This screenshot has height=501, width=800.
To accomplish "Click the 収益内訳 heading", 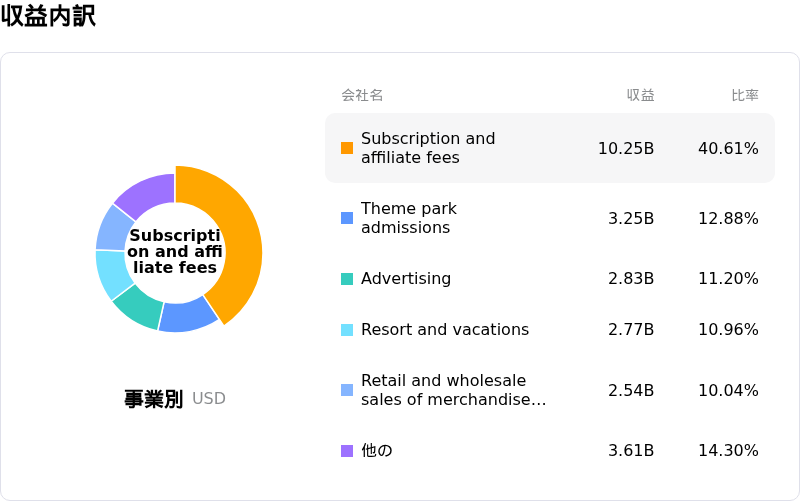I will pos(48,15).
